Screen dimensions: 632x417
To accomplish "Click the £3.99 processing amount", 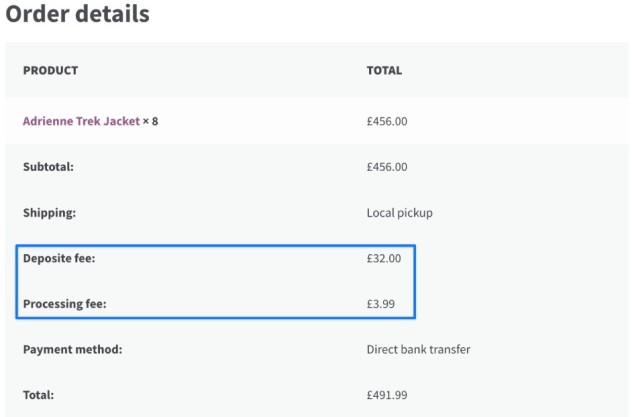I will tap(380, 304).
